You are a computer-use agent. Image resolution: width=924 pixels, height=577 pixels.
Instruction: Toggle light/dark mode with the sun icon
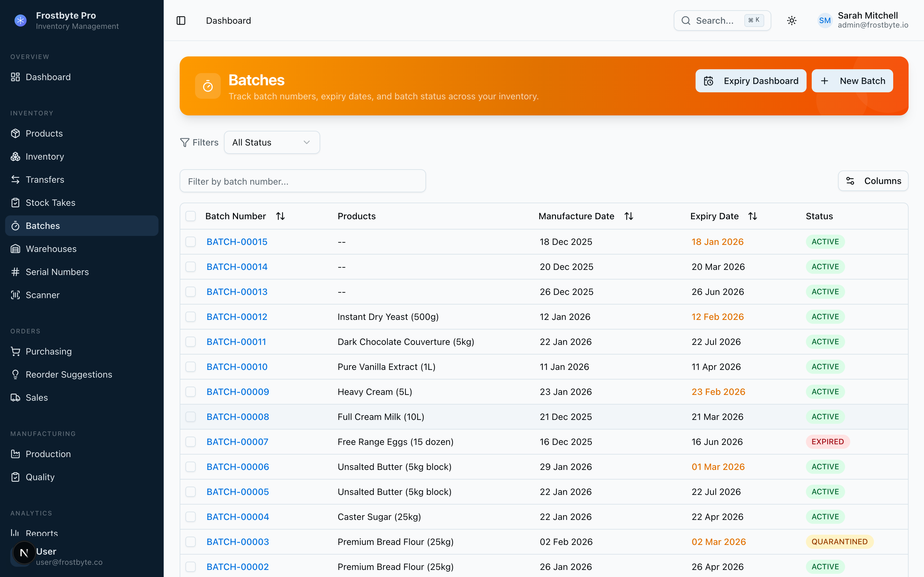pos(791,20)
